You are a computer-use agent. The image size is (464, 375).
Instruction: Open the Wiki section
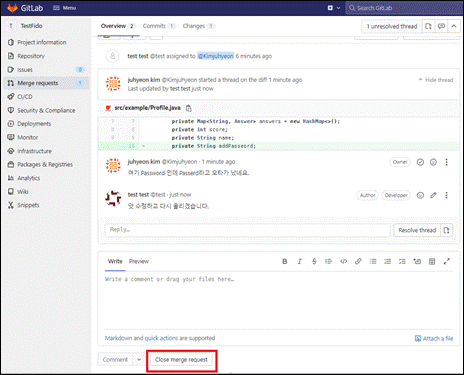tap(23, 191)
